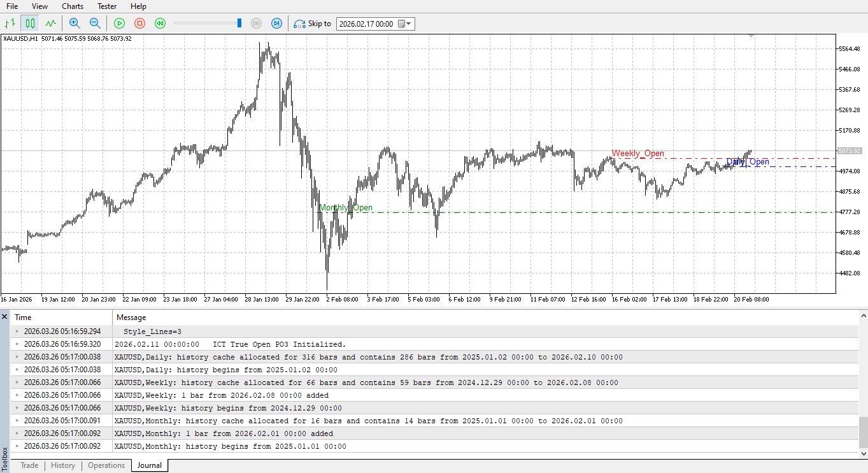
Task: Switch to the History tab
Action: pos(63,465)
